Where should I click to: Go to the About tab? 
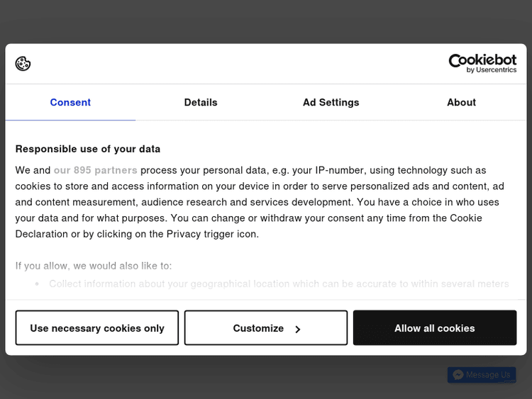(x=461, y=103)
